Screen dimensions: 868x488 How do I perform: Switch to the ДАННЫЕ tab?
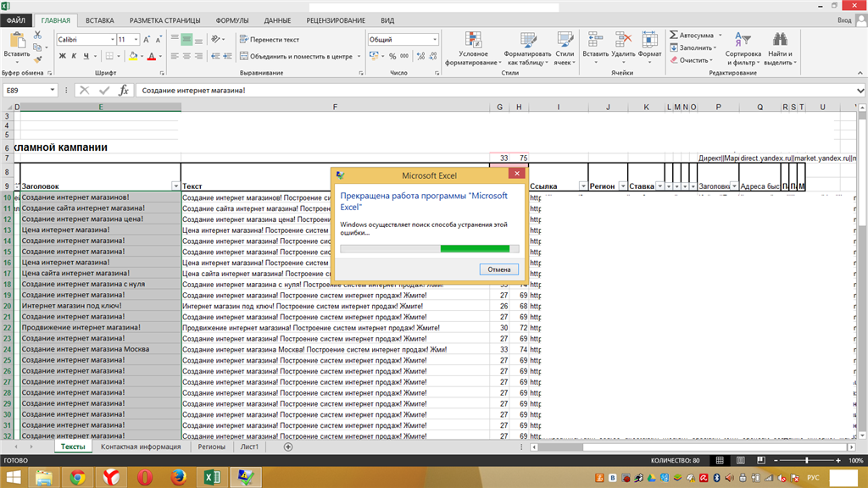pyautogui.click(x=277, y=20)
